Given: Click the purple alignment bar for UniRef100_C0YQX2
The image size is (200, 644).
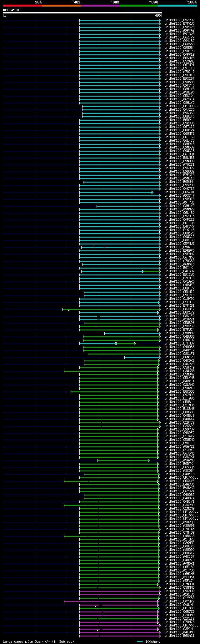Looking at the screenshot, I should click(x=112, y=601).
